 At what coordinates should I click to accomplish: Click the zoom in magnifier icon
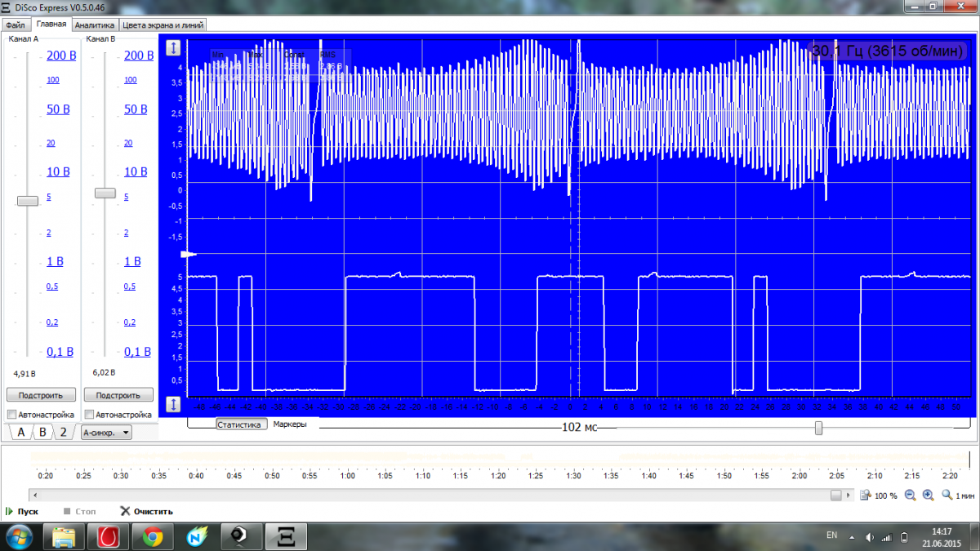tap(928, 495)
